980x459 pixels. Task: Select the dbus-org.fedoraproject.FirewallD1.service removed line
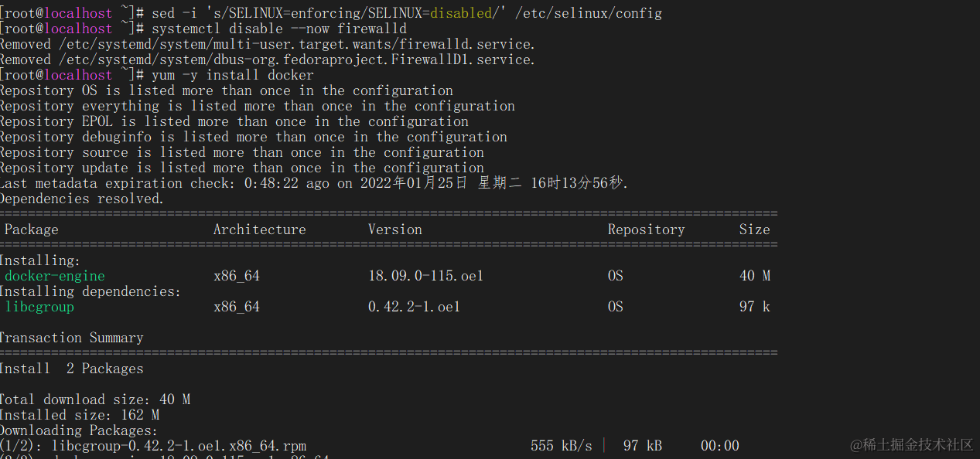point(268,59)
